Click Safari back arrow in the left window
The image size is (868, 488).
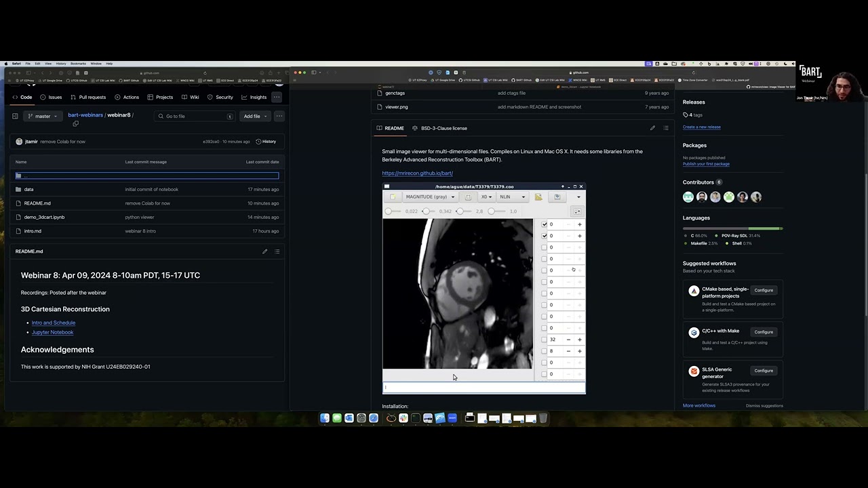click(x=42, y=73)
